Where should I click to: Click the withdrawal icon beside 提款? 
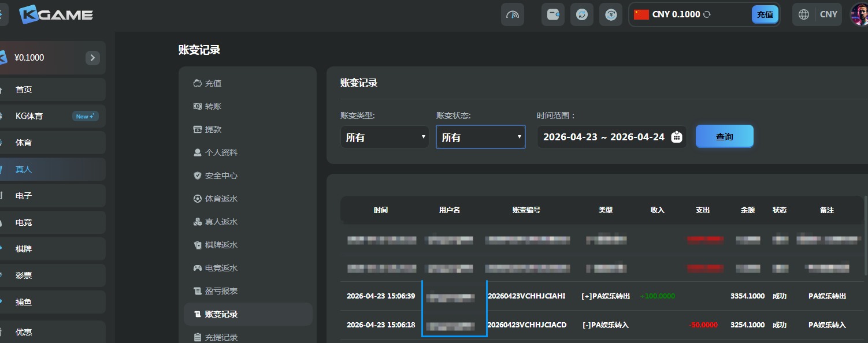198,129
